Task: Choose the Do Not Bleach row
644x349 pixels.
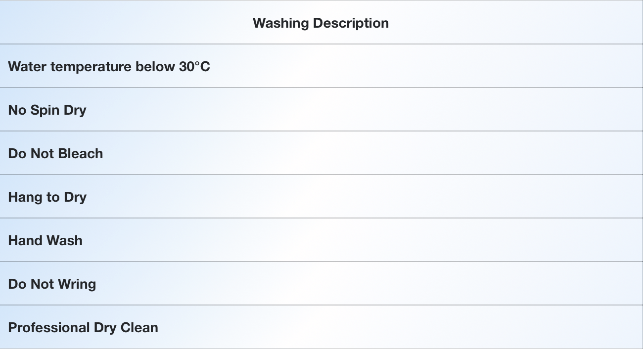Action: tap(322, 153)
